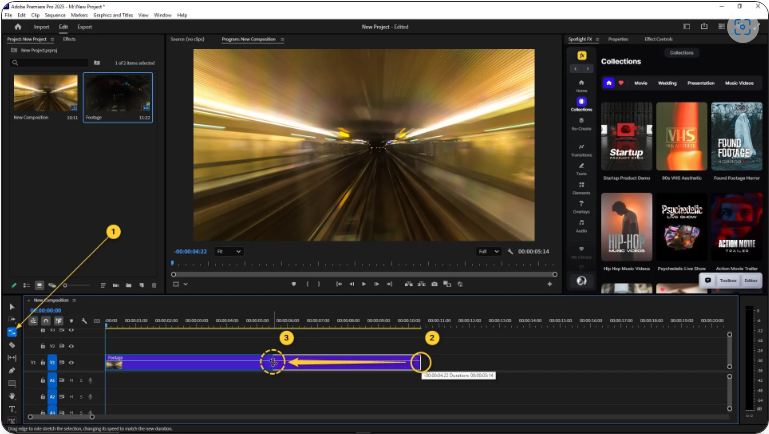Toggle lock on V2 track
This screenshot has height=434, width=769.
point(43,346)
